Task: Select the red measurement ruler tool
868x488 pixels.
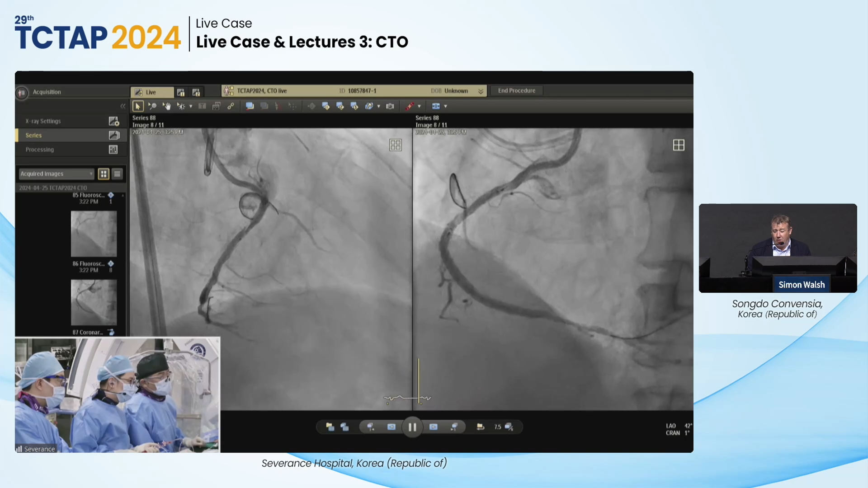Action: pyautogui.click(x=410, y=106)
